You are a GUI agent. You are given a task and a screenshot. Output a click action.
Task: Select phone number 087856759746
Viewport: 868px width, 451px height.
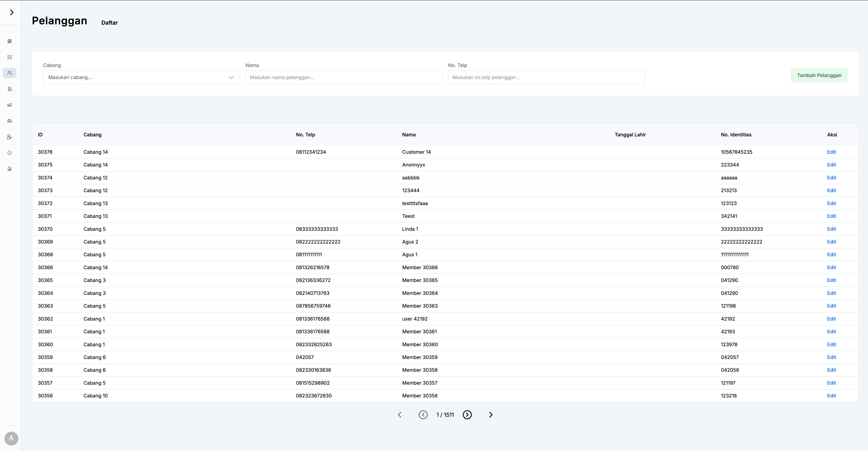point(313,306)
